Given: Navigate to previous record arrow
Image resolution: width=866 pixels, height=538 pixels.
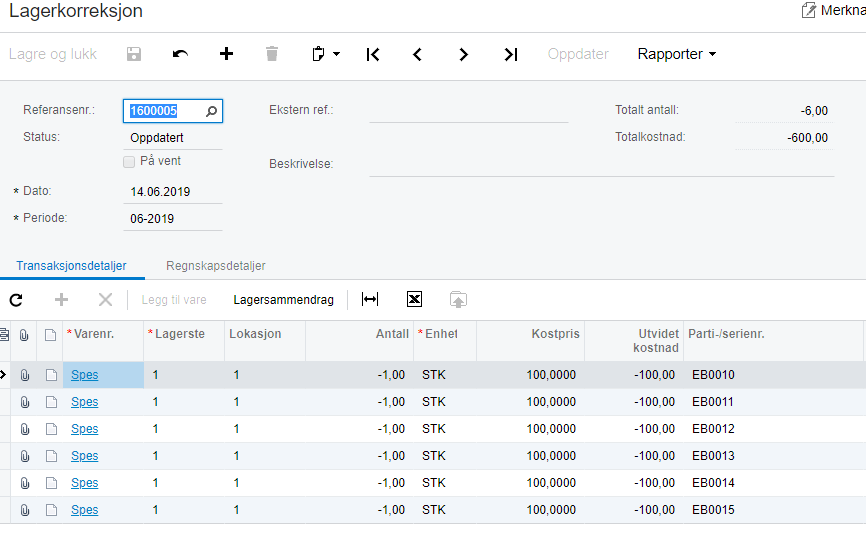Looking at the screenshot, I should [x=418, y=54].
